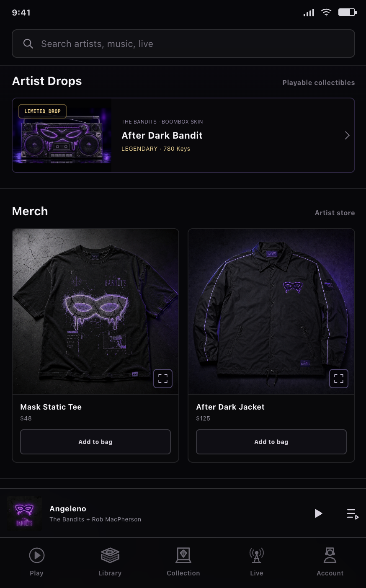
Task: Add Mask Static Tee to bag
Action: click(95, 442)
